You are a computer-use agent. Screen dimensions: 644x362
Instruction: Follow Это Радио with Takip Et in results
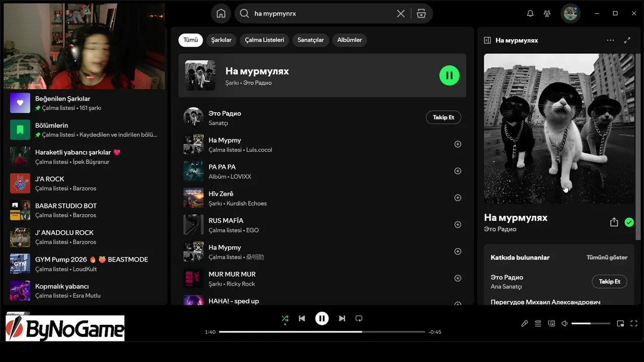pos(443,117)
